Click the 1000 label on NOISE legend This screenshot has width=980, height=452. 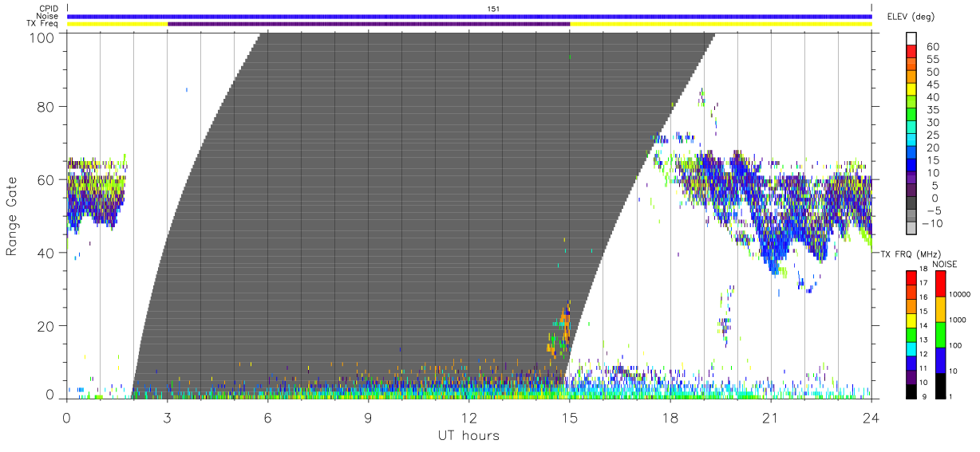click(958, 320)
